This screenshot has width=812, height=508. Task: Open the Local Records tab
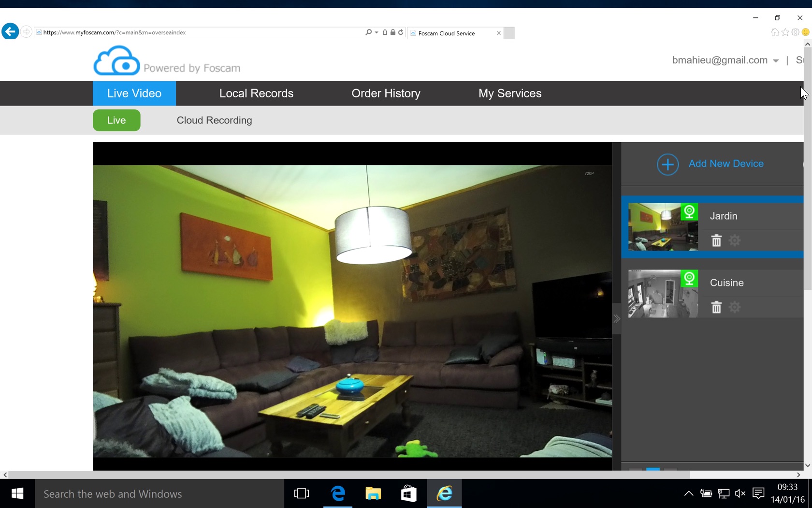[256, 93]
